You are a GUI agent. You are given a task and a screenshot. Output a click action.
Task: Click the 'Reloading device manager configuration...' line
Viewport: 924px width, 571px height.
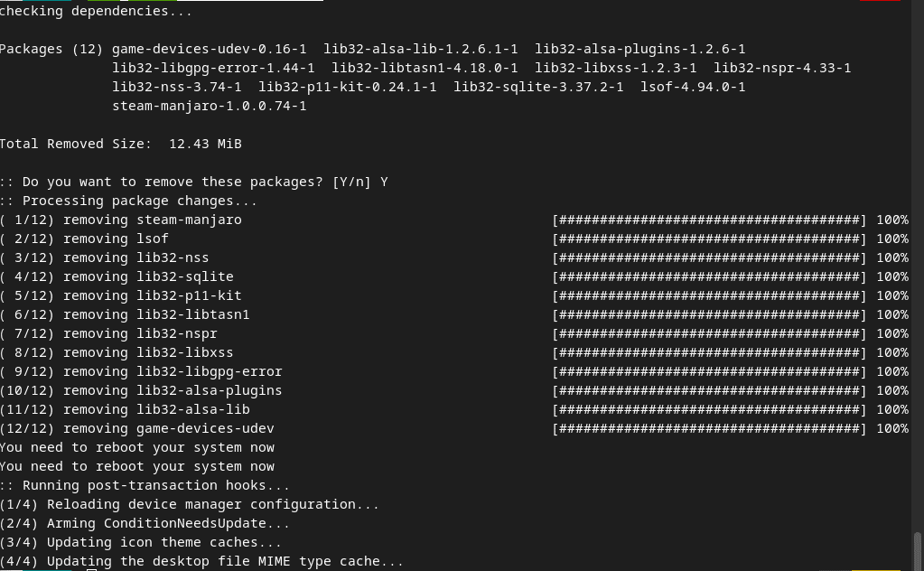[x=190, y=504]
